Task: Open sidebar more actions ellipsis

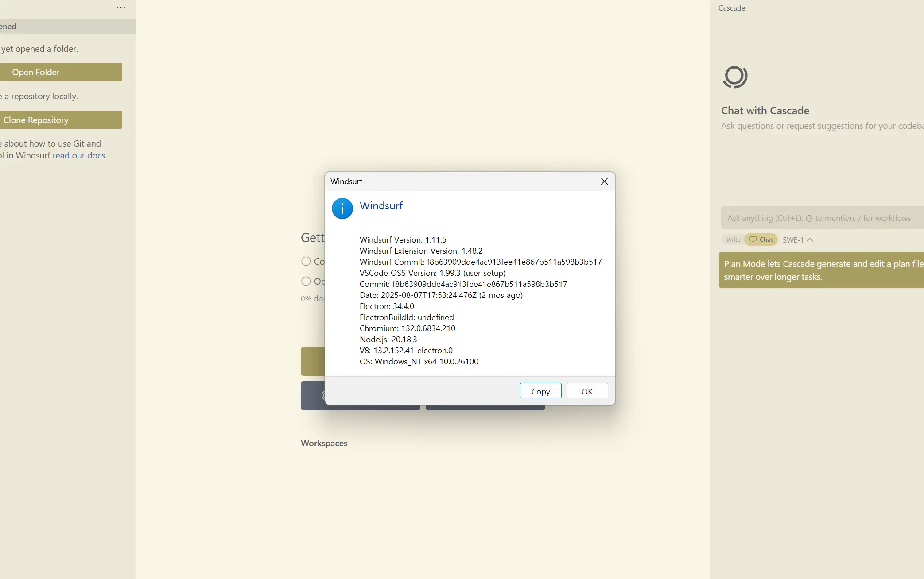Action: click(121, 8)
